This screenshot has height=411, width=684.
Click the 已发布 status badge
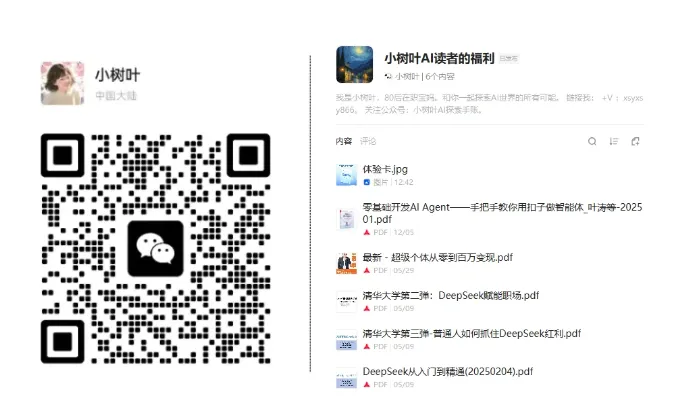(x=509, y=58)
